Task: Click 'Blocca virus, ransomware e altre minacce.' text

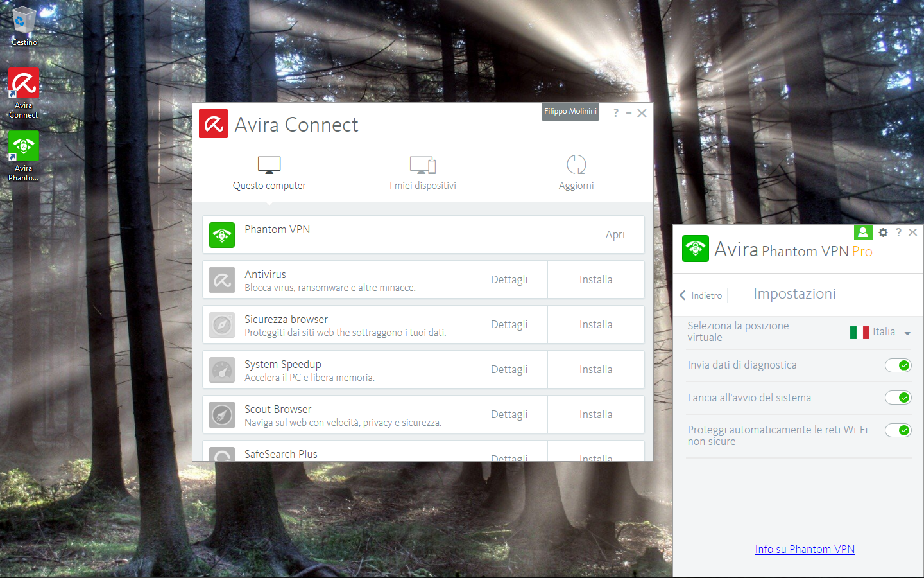Action: 330,288
